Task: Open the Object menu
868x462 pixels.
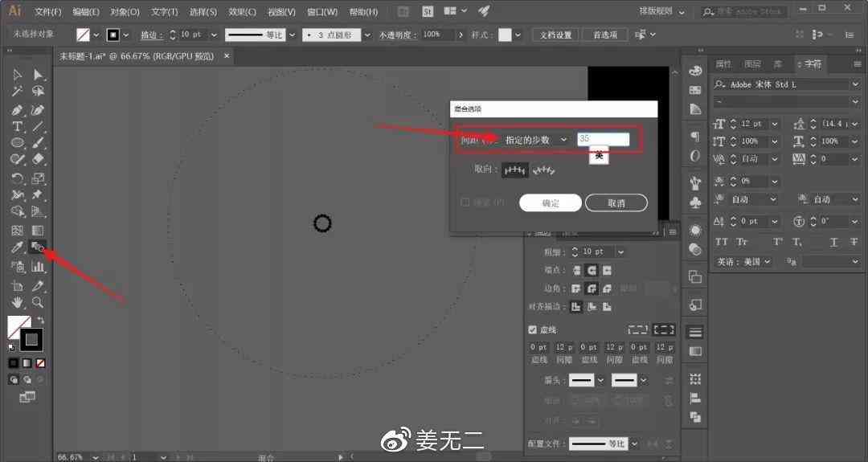Action: pos(125,11)
